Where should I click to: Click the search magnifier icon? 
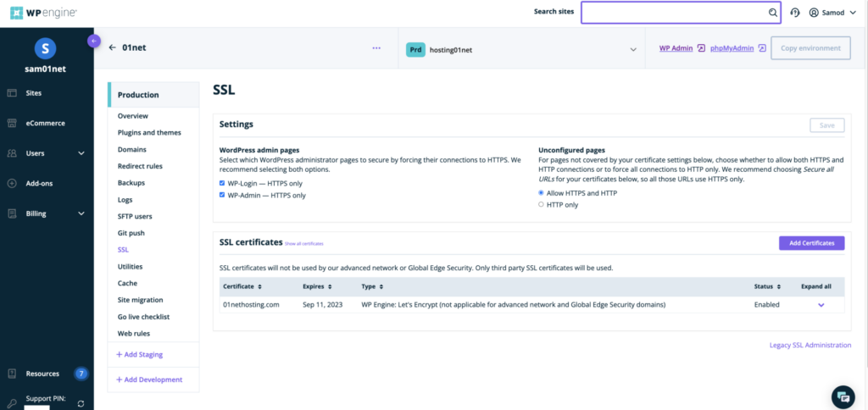pyautogui.click(x=773, y=13)
